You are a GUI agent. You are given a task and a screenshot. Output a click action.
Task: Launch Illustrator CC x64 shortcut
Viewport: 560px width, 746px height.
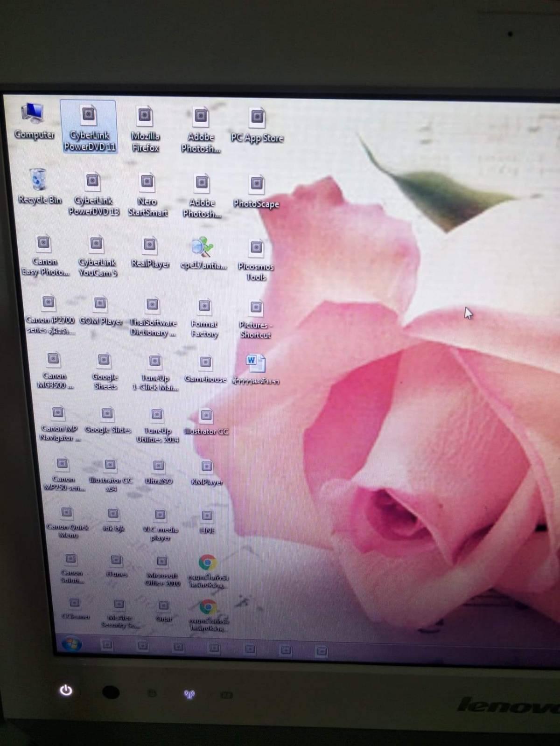point(111,476)
